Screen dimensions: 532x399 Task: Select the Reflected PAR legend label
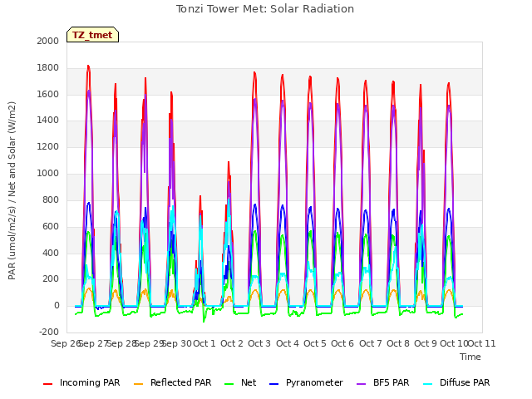point(181,382)
